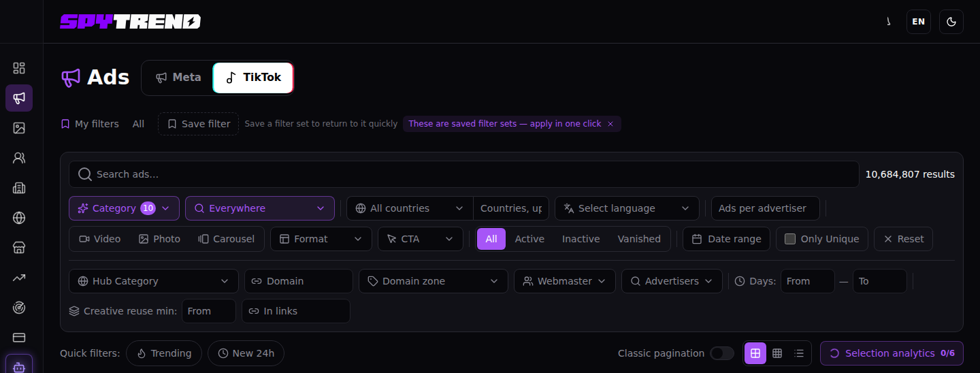Image resolution: width=980 pixels, height=373 pixels.
Task: Toggle dark mode moon icon
Action: tap(951, 22)
